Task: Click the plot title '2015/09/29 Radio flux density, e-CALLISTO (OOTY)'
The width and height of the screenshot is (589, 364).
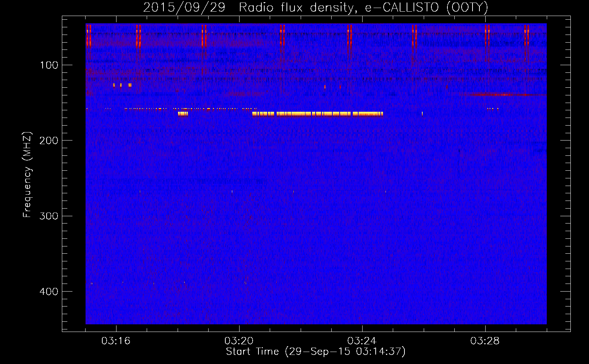Action: (x=316, y=7)
